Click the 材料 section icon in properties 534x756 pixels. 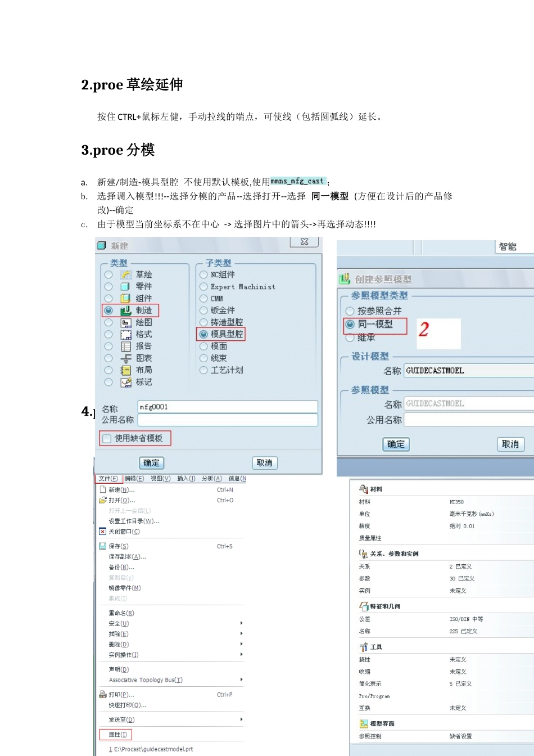click(x=364, y=489)
